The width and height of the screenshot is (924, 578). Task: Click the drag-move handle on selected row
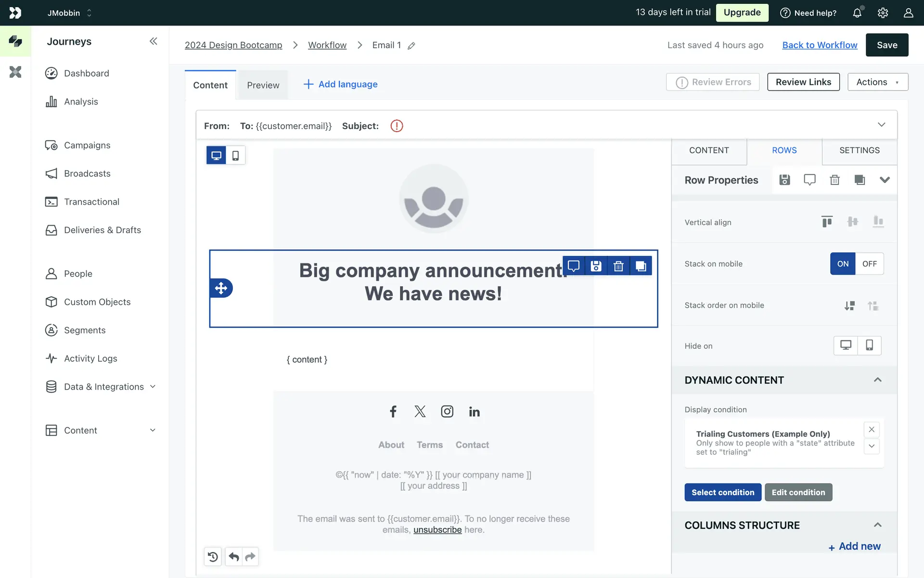(x=221, y=288)
